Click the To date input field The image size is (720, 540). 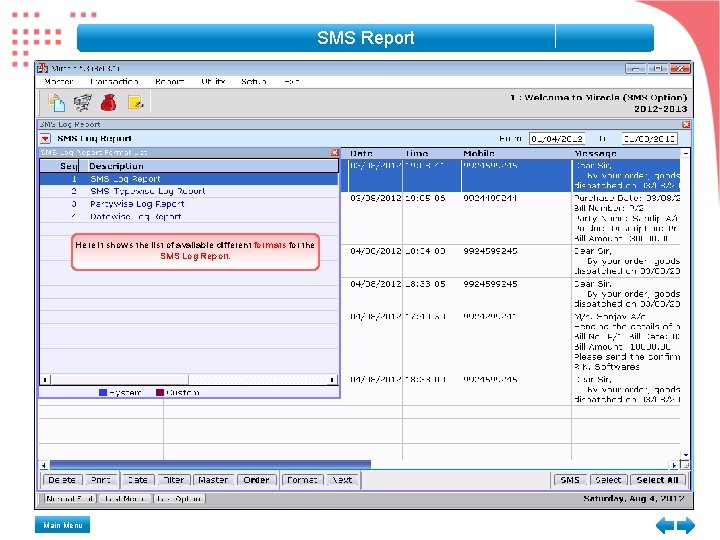tap(650, 138)
